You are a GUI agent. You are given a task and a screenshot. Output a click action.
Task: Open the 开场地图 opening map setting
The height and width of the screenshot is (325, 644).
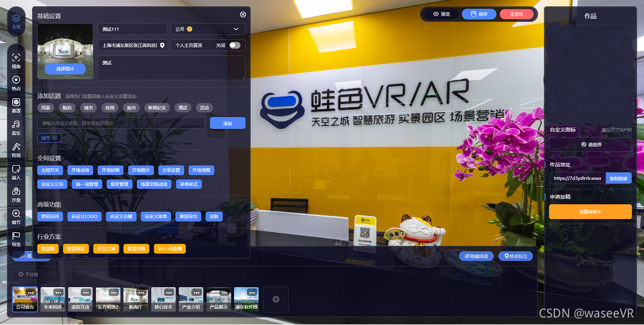(x=202, y=170)
